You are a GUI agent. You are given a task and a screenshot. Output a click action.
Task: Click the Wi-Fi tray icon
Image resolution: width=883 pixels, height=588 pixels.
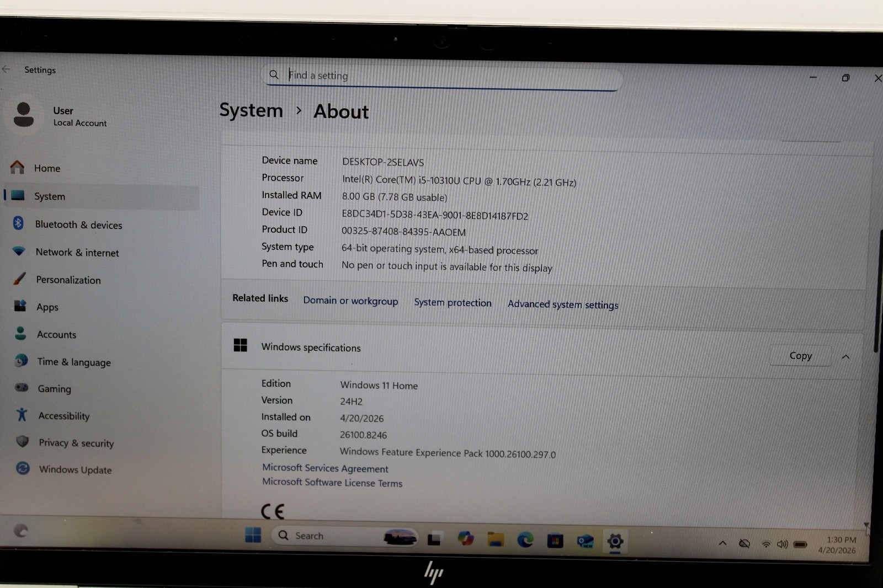(x=766, y=544)
